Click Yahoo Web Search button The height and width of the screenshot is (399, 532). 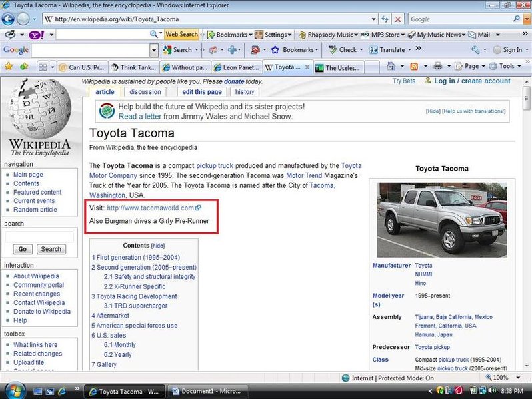pyautogui.click(x=181, y=34)
